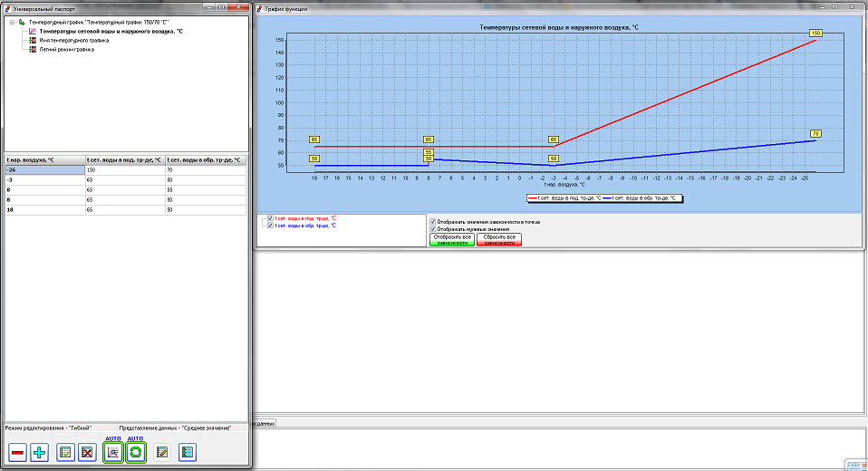Uncheck red series t сет. воды в под. тр-де

point(270,218)
